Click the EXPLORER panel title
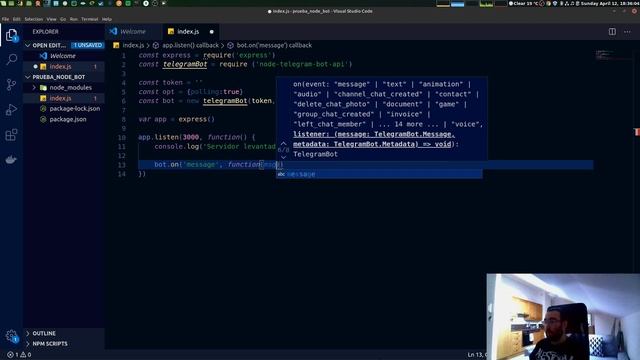Viewport: 640px width, 360px height. [x=45, y=31]
